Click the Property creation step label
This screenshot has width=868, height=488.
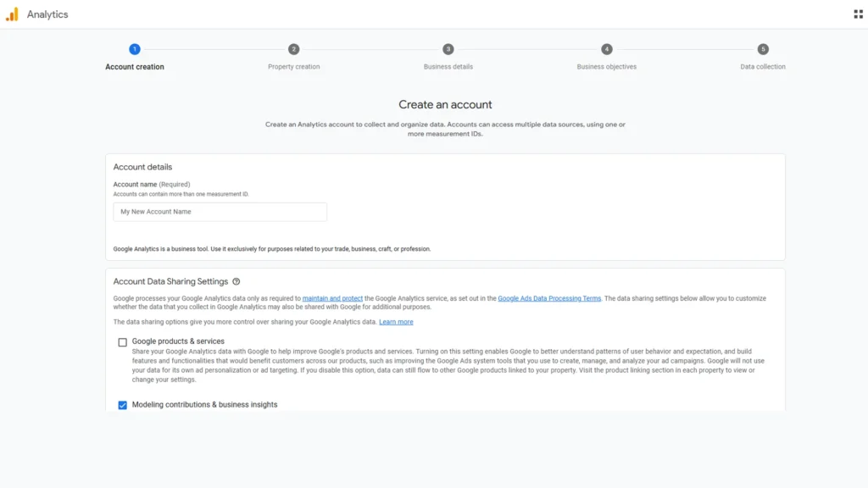coord(293,66)
